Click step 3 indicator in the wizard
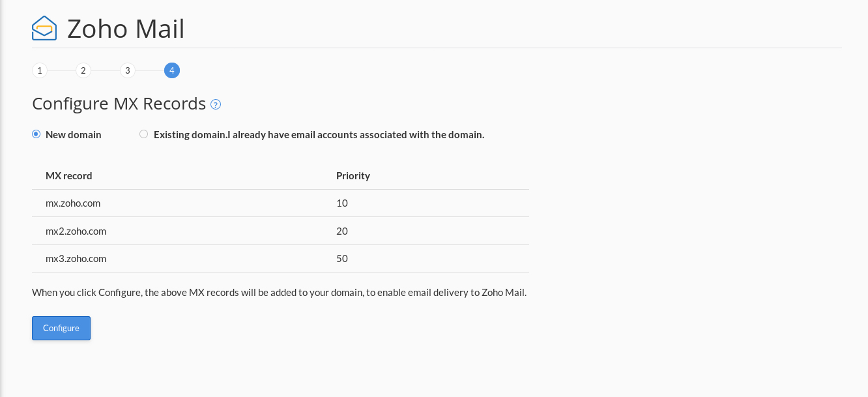This screenshot has width=868, height=397. point(128,70)
